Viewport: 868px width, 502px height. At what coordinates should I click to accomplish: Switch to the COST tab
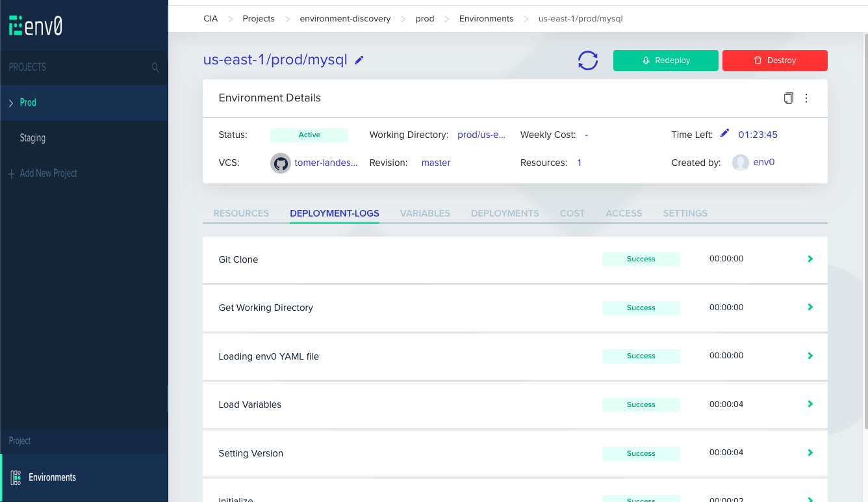click(572, 213)
